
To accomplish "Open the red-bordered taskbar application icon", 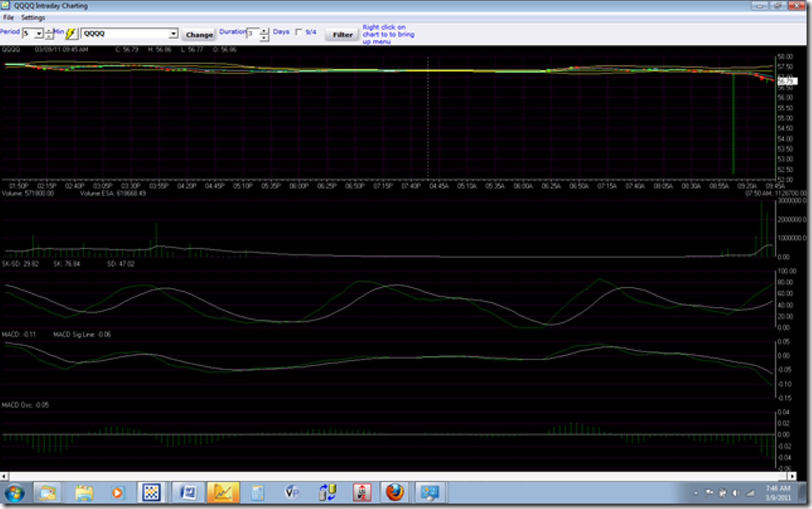I will [362, 492].
